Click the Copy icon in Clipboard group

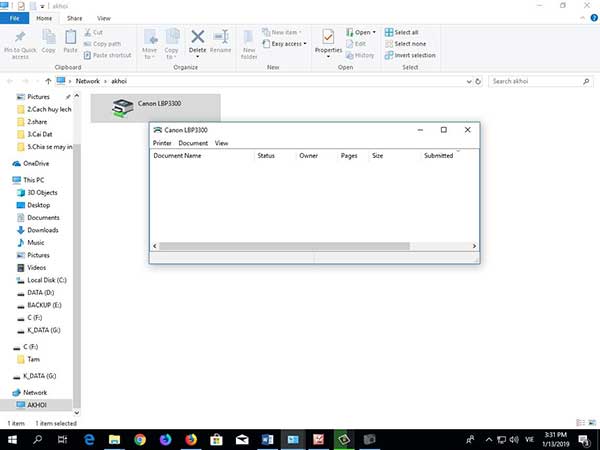[x=49, y=37]
